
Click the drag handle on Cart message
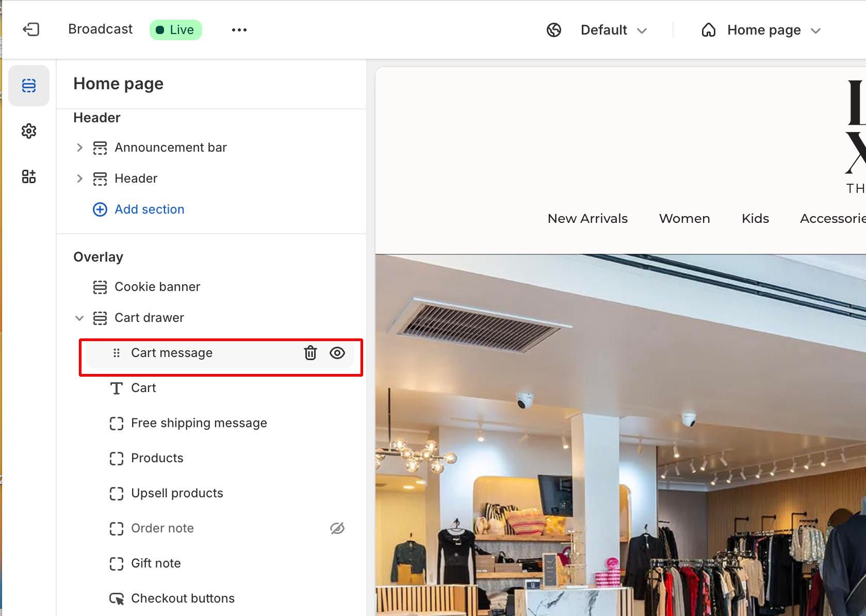(117, 353)
